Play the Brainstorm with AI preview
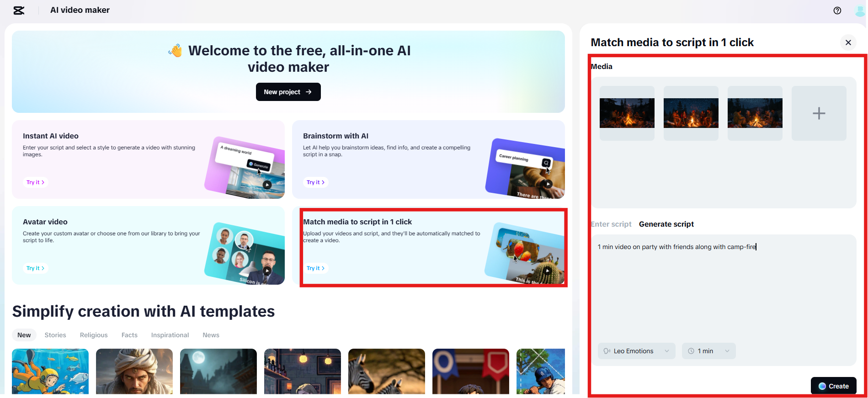The height and width of the screenshot is (398, 868). 548,184
